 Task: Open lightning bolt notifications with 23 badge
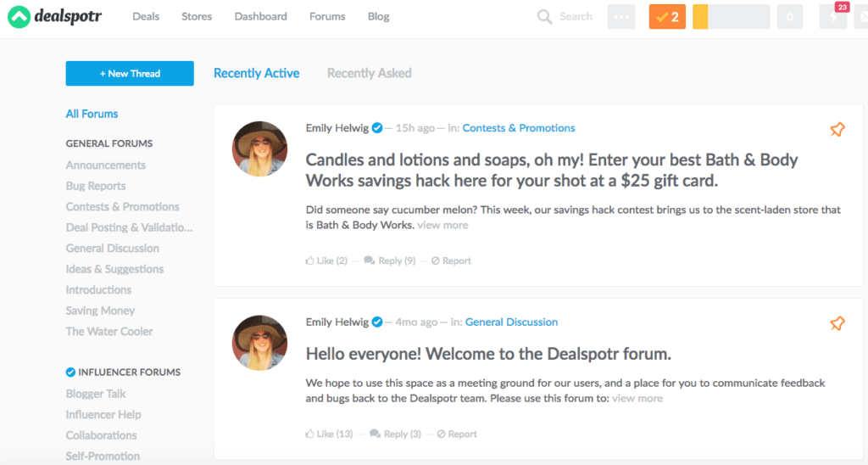coord(832,17)
